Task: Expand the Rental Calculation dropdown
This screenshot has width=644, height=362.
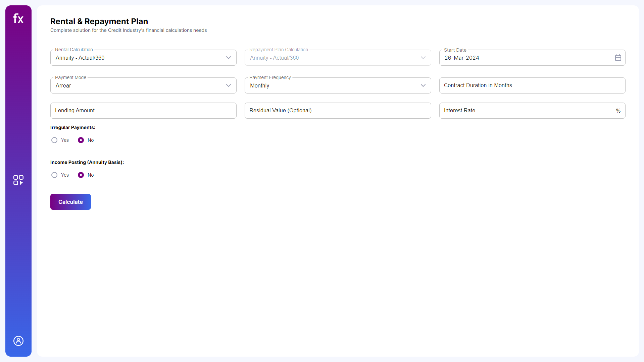Action: pos(143,58)
